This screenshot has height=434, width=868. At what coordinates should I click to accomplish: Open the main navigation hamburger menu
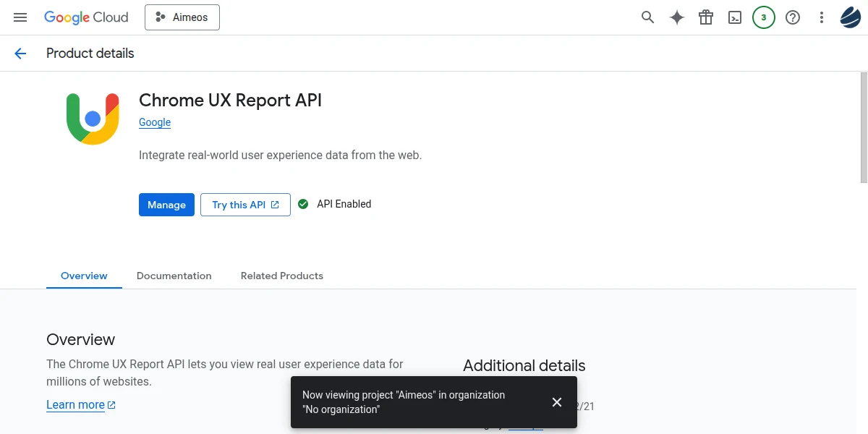[x=20, y=17]
